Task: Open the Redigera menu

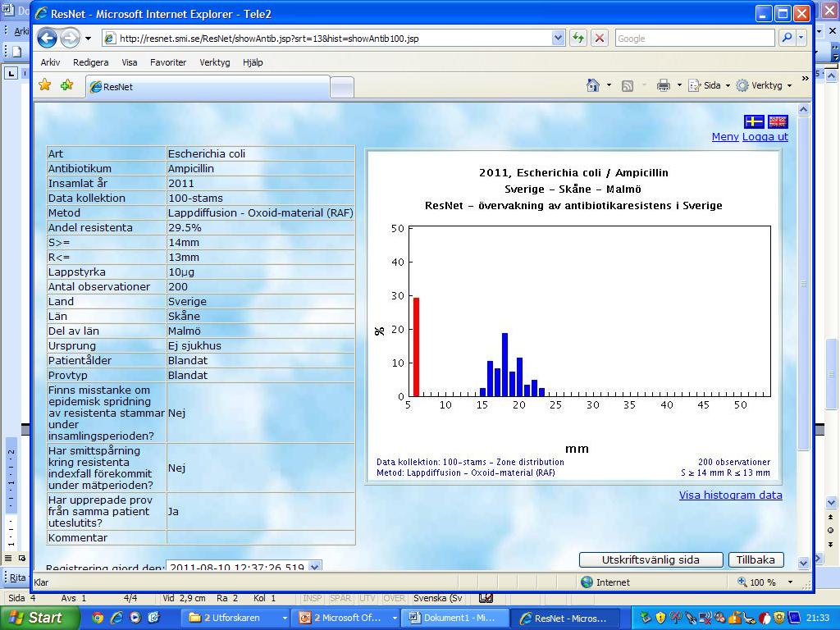Action: (90, 62)
